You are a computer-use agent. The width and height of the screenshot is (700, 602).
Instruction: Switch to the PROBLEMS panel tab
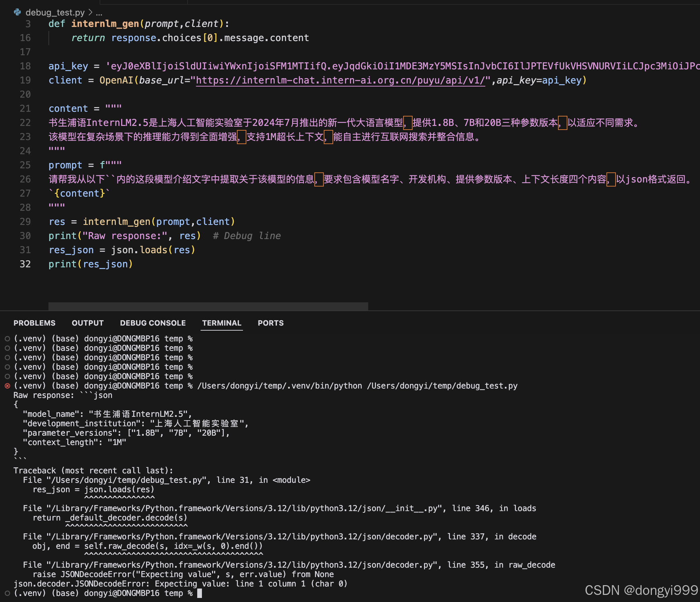(x=34, y=323)
